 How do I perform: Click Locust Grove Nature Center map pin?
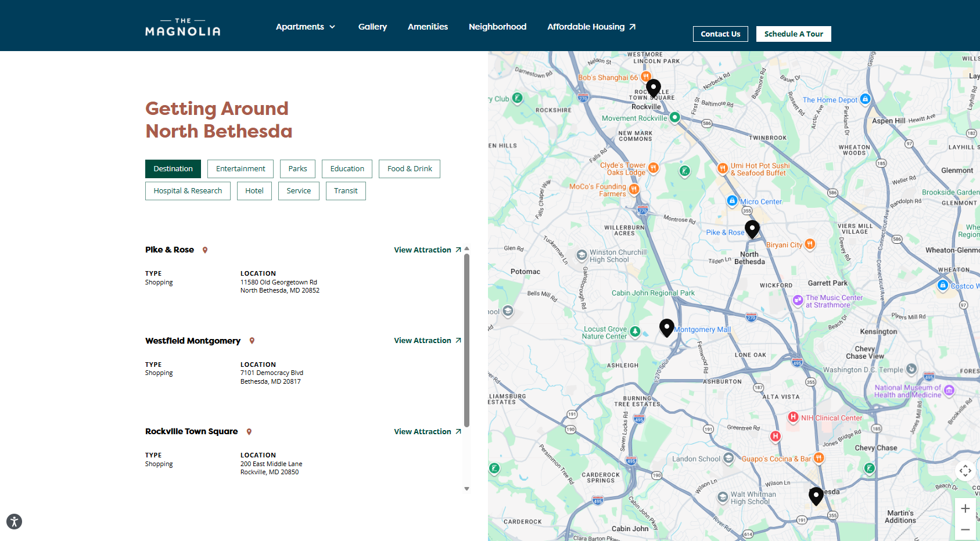[635, 331]
